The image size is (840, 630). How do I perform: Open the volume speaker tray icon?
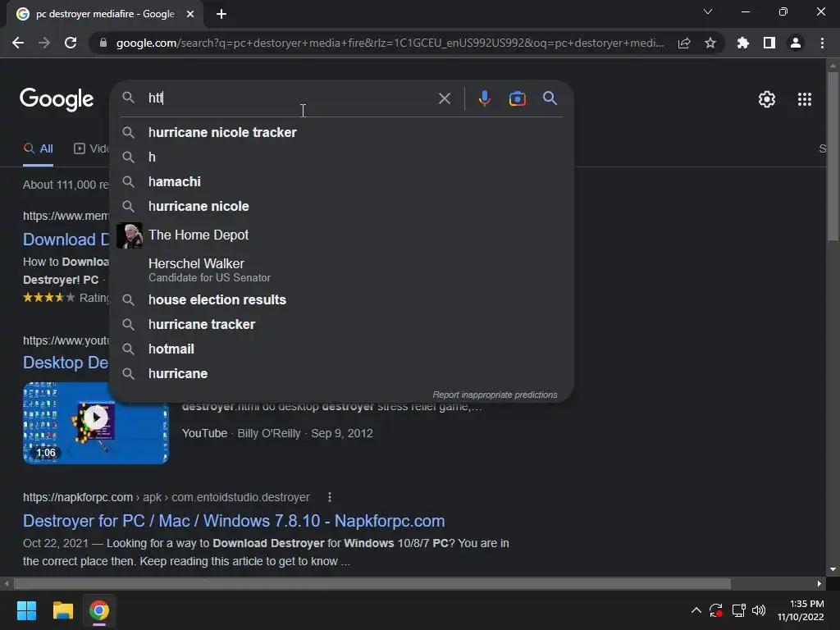759,610
